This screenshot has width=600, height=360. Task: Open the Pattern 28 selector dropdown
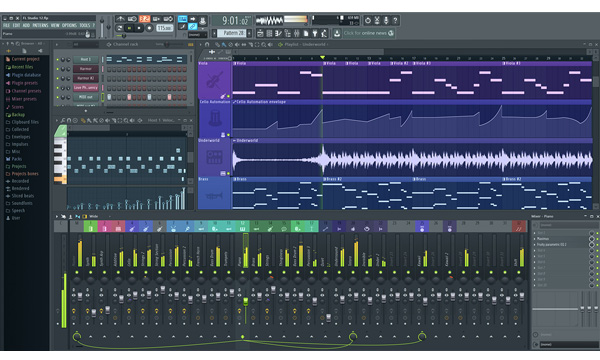pyautogui.click(x=233, y=33)
